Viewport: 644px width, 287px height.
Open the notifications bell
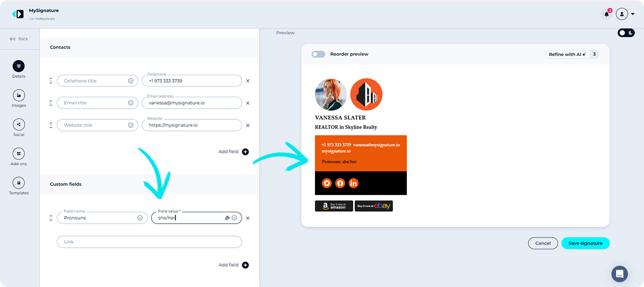click(x=606, y=14)
